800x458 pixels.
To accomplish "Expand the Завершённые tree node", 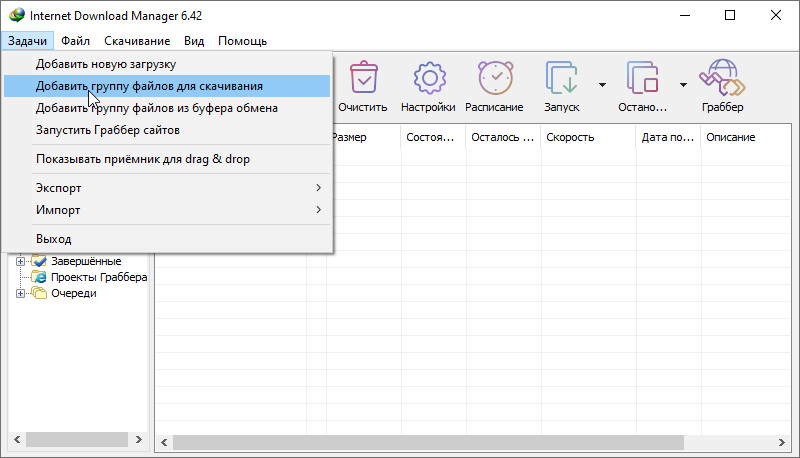I will [20, 261].
